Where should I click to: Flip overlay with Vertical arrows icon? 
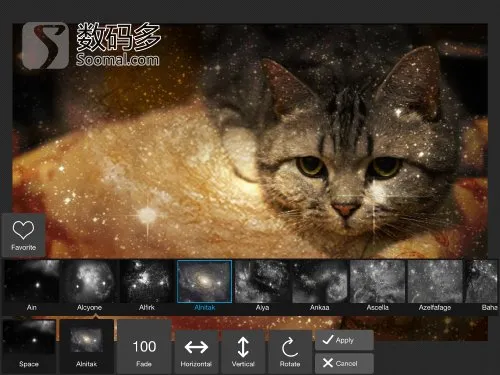coord(243,352)
